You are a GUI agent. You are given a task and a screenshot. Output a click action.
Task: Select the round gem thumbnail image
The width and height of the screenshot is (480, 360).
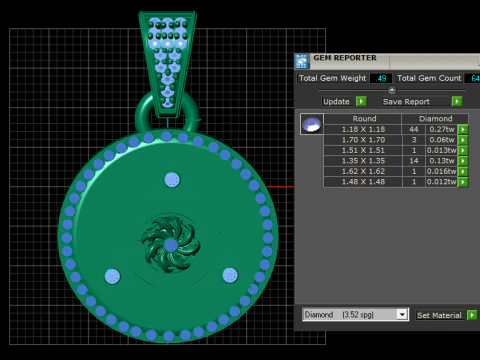(312, 124)
